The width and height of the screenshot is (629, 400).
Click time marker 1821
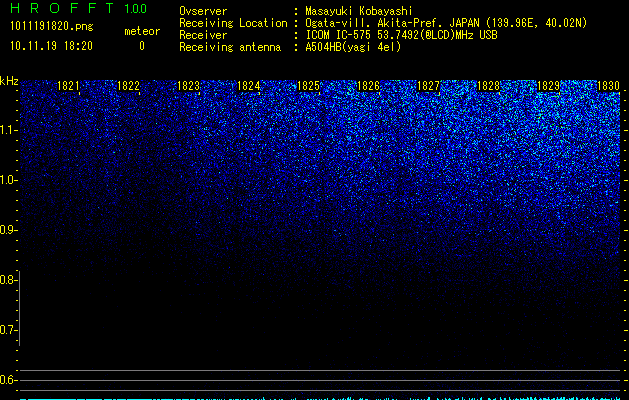(x=68, y=86)
